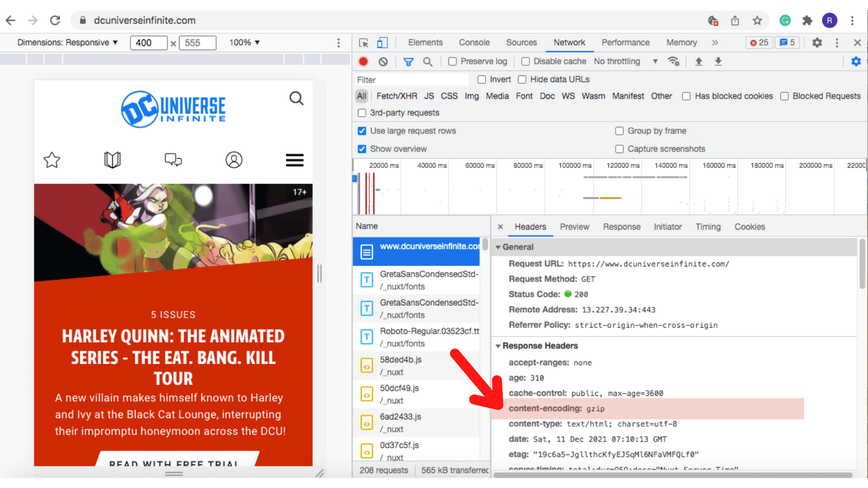
Task: Click the red record network log button
Action: point(363,61)
